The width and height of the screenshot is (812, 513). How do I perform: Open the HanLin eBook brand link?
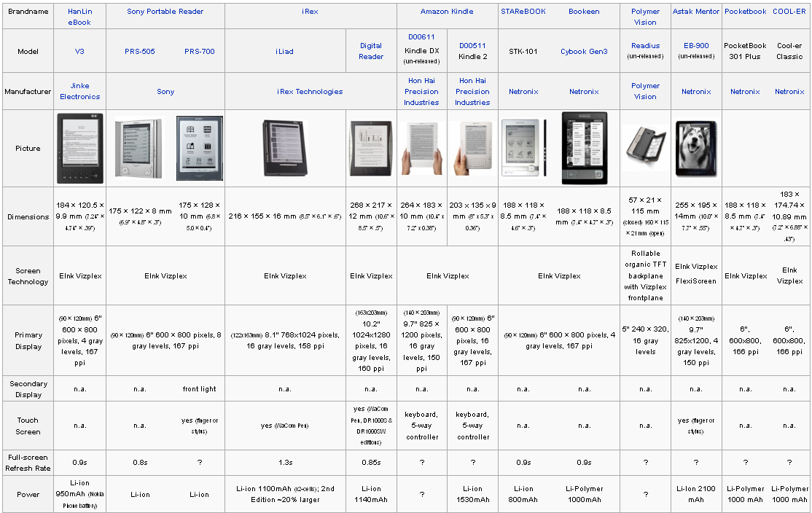click(x=79, y=17)
